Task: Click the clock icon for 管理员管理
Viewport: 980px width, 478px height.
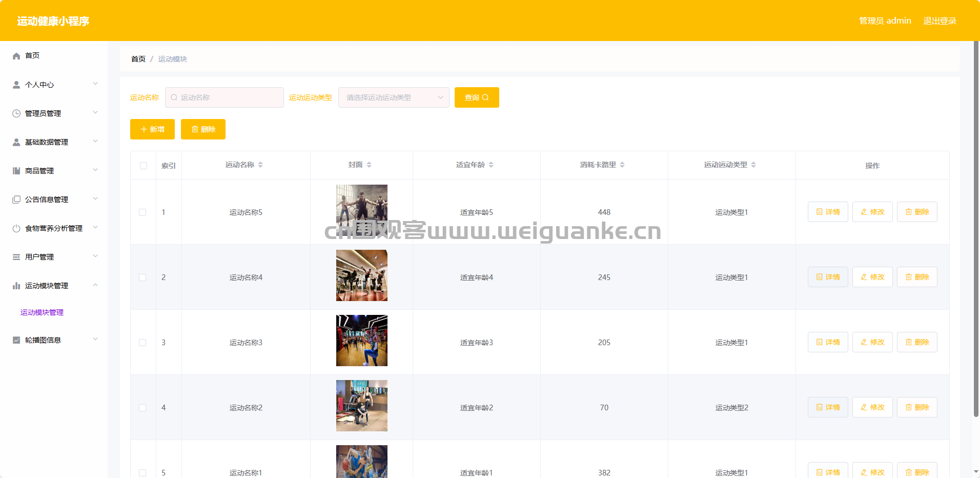Action: (x=16, y=113)
